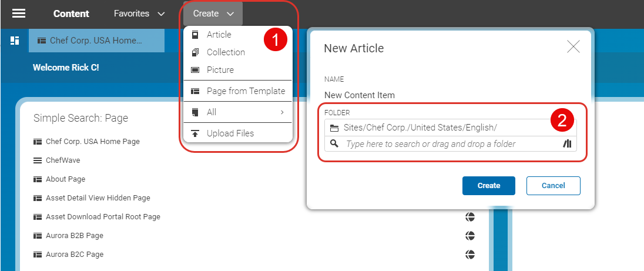Open the hamburger main menu
Image resolution: width=644 pixels, height=271 pixels.
(x=18, y=13)
